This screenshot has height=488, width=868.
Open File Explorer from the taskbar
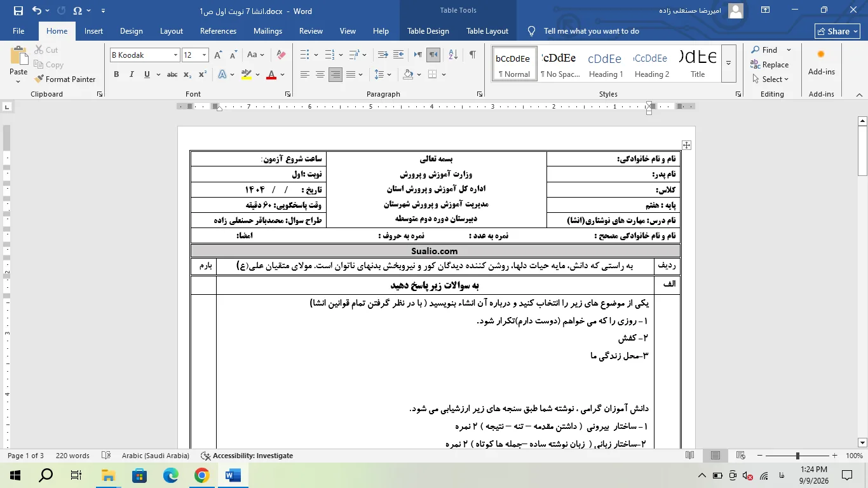(108, 475)
